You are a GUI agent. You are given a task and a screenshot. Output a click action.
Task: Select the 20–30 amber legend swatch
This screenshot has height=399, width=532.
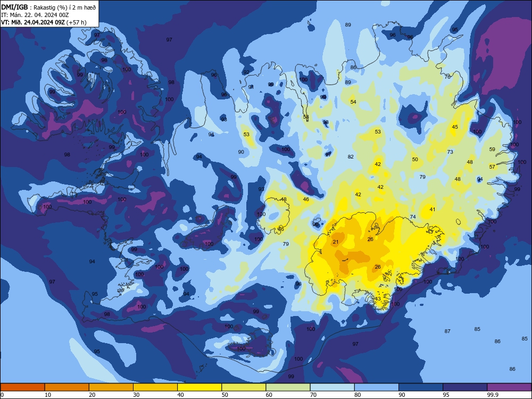(111, 387)
